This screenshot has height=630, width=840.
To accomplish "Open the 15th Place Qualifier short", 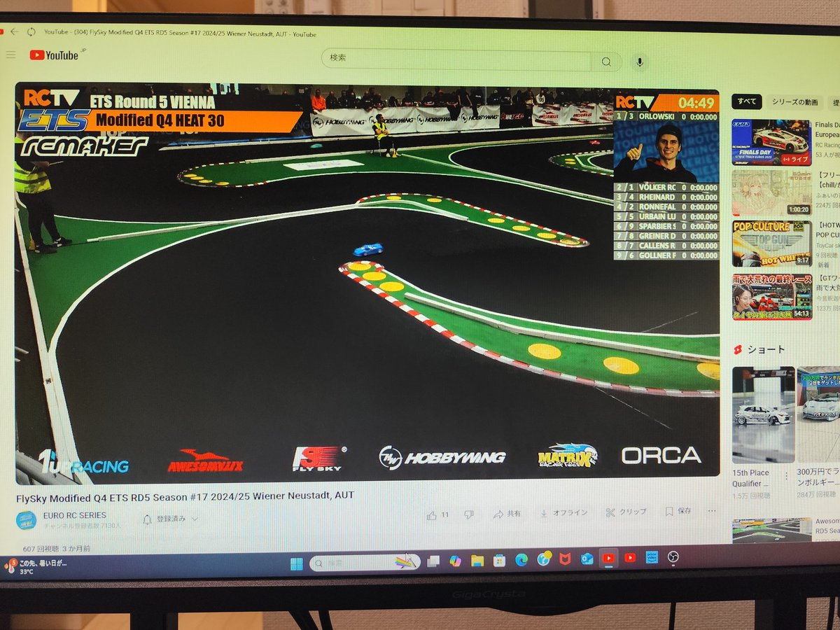I will coord(764,413).
